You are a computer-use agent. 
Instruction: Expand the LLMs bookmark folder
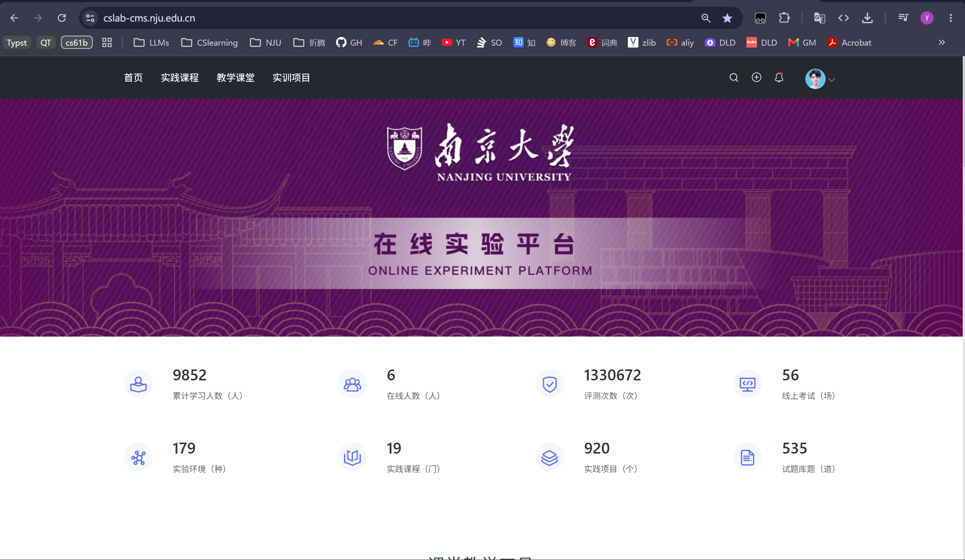click(151, 43)
